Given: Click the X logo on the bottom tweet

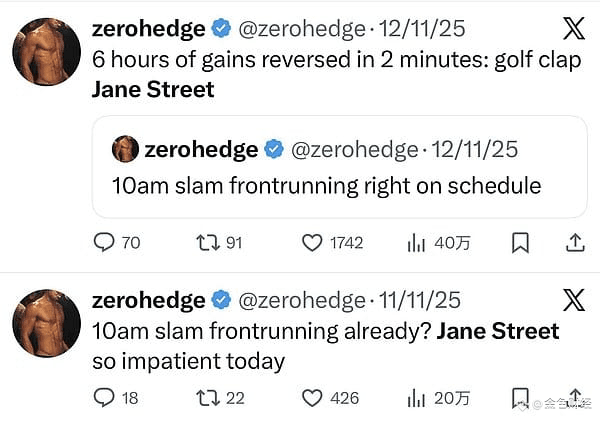Looking at the screenshot, I should (x=574, y=300).
